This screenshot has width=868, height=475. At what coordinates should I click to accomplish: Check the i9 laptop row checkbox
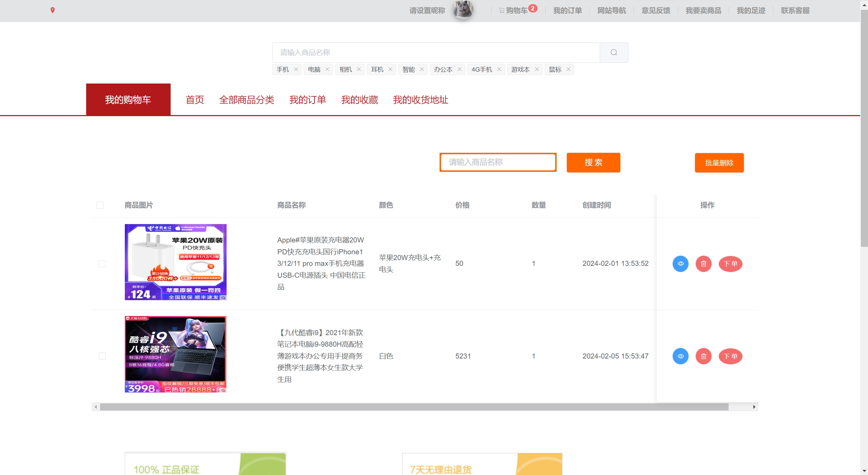pos(102,356)
